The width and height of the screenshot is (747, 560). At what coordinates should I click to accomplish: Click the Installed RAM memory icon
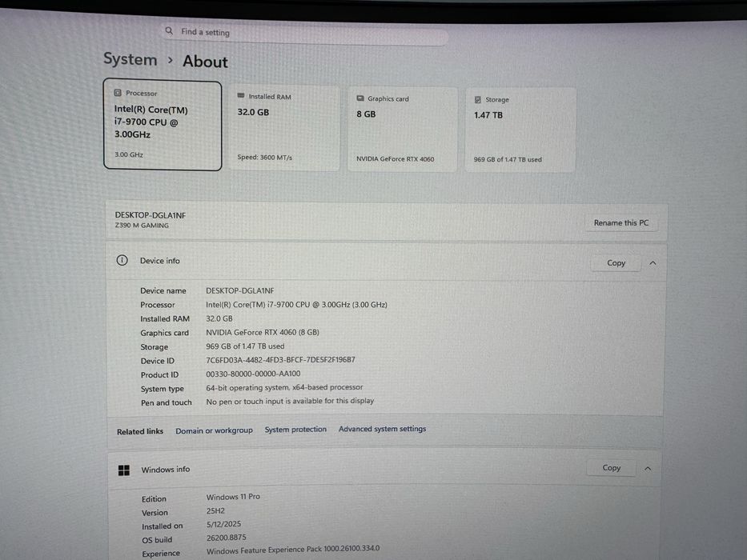coord(241,96)
